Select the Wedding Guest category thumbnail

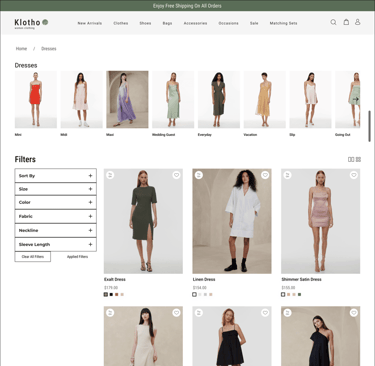click(173, 99)
